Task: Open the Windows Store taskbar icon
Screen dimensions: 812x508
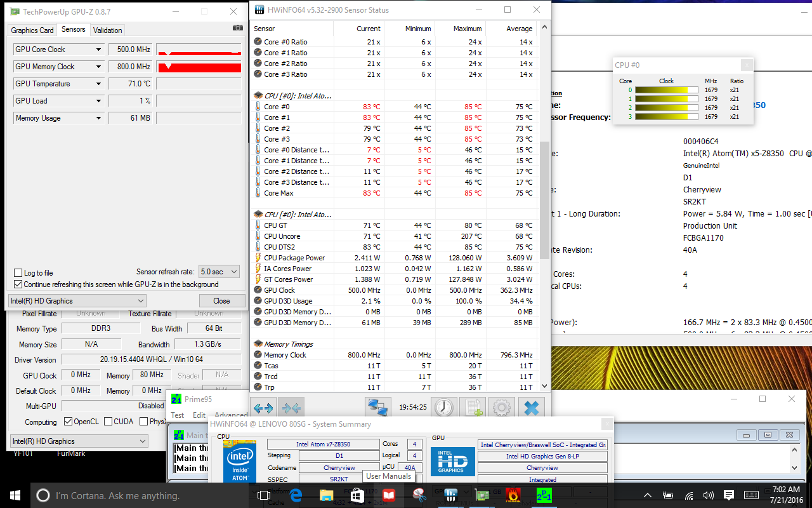Action: coord(358,495)
